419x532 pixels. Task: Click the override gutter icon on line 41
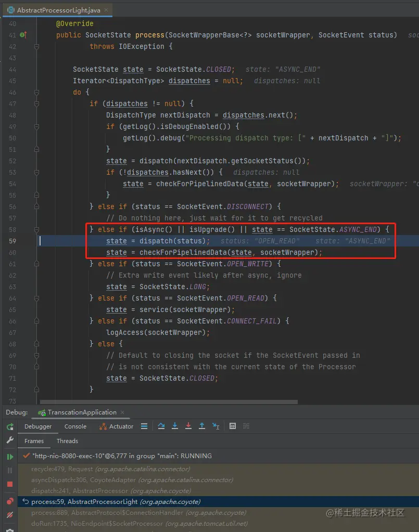click(23, 35)
